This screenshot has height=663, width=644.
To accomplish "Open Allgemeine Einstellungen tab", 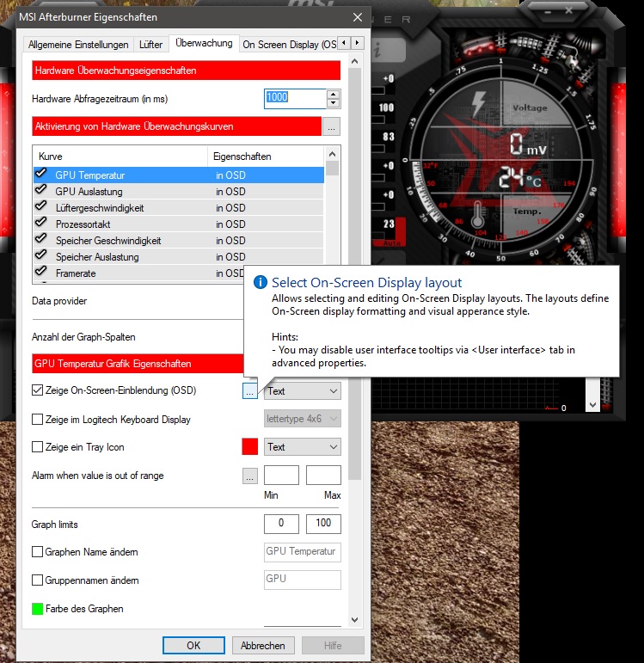I will (x=78, y=45).
